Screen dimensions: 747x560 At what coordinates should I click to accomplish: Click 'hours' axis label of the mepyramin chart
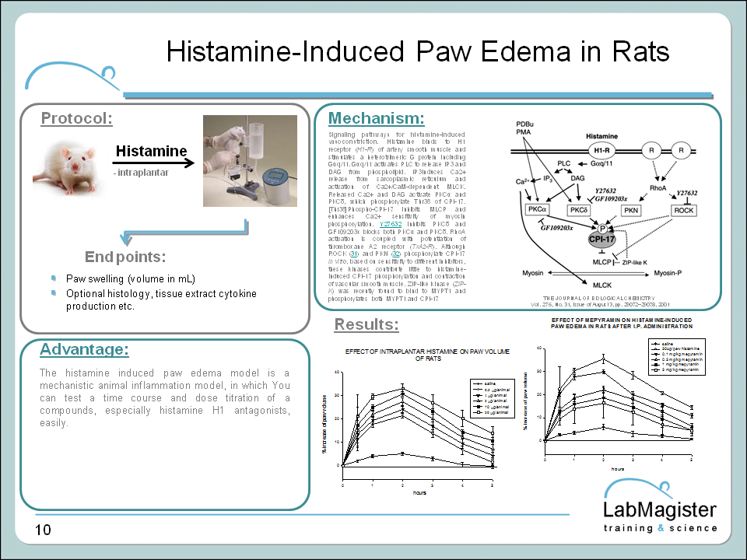(617, 469)
